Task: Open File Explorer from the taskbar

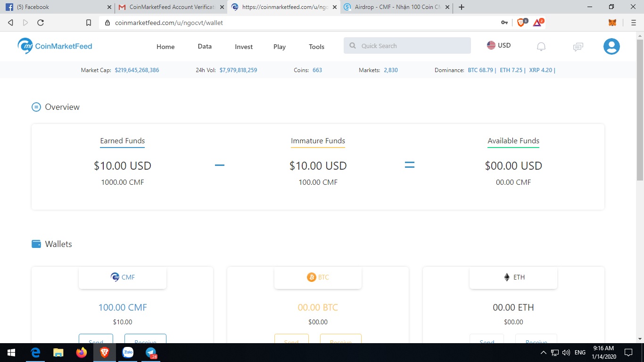Action: 58,353
